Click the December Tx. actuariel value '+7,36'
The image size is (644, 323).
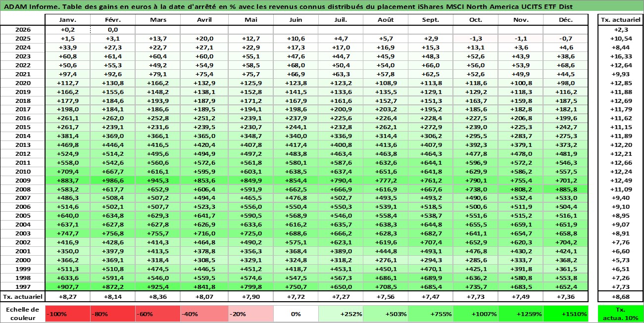click(565, 297)
